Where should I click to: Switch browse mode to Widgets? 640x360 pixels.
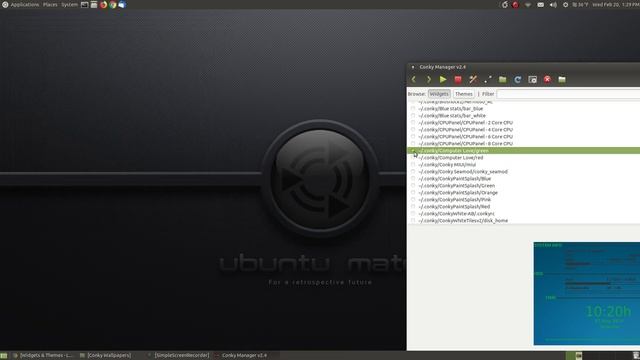pos(439,94)
